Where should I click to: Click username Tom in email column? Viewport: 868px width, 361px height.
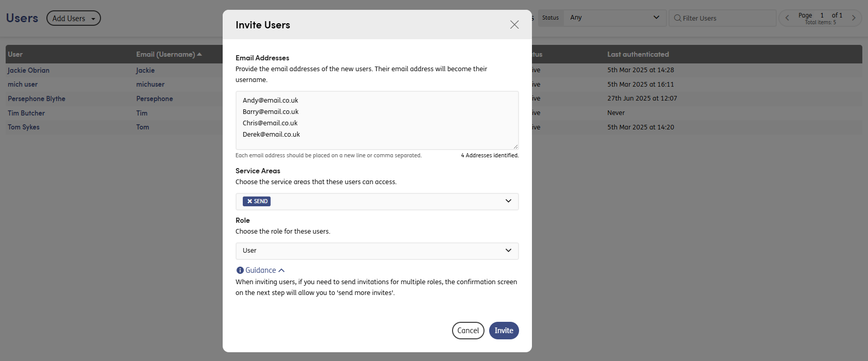[143, 127]
